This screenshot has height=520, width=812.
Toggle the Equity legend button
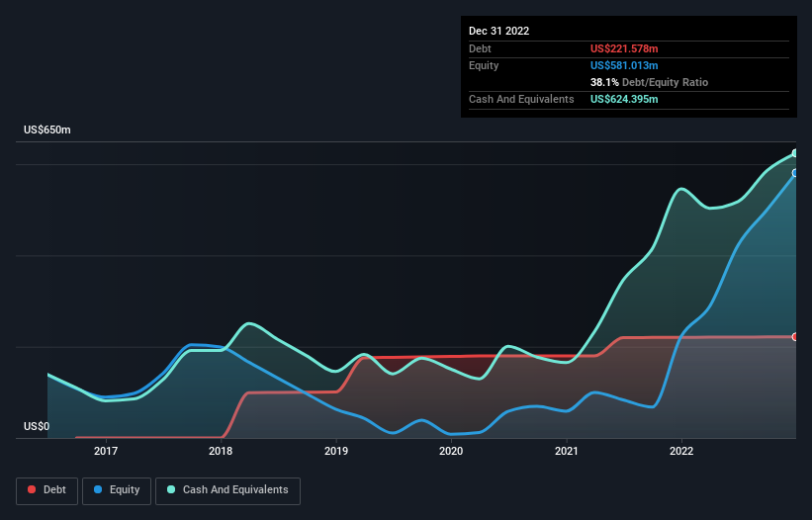tap(117, 490)
